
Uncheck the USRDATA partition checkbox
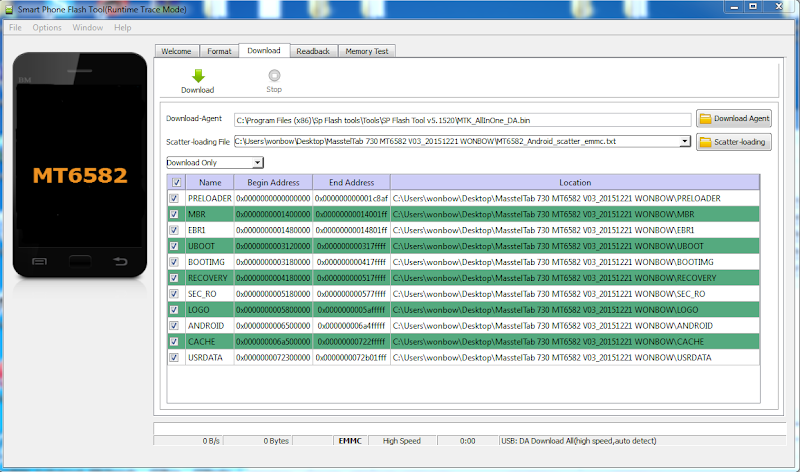174,357
